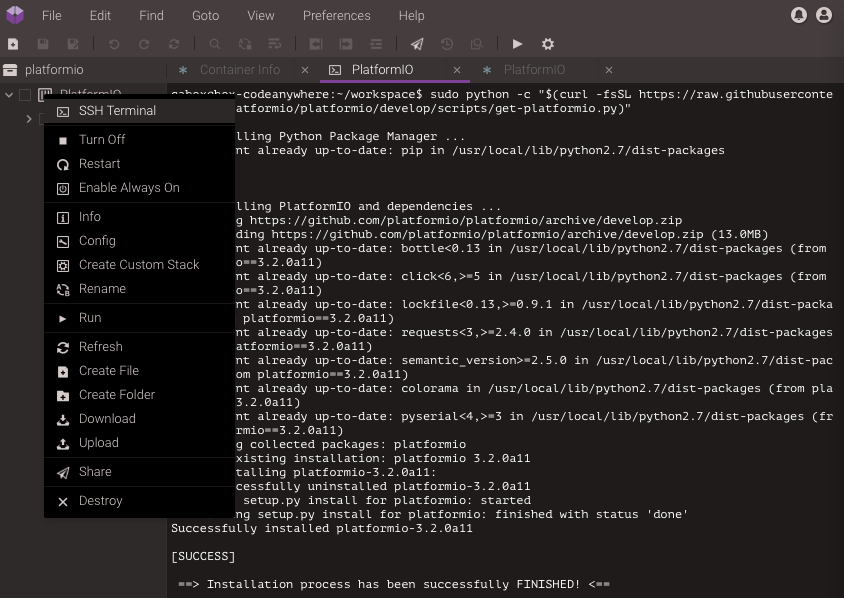Close the rightmost PlatformIO tab
Viewport: 844px width, 598px height.
pyautogui.click(x=609, y=70)
